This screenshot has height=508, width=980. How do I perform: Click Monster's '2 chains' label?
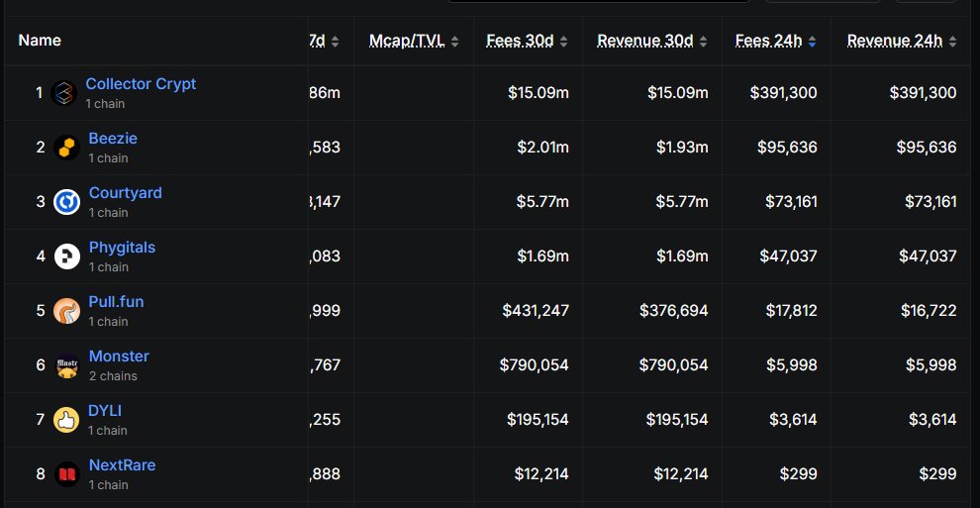pyautogui.click(x=113, y=376)
